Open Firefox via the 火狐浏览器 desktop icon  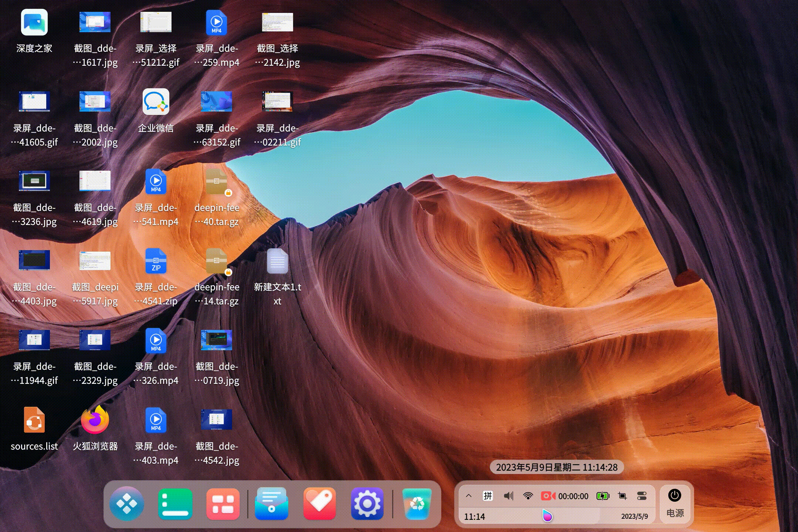point(95,419)
